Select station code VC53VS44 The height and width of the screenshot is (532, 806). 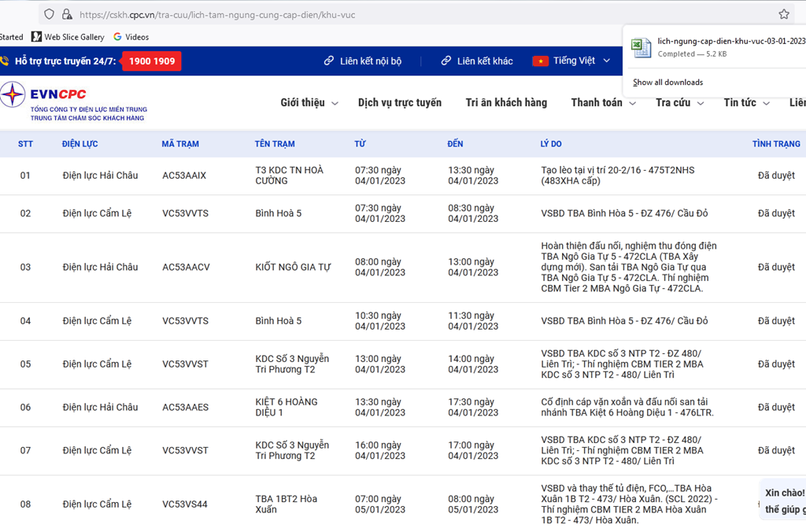click(x=185, y=504)
